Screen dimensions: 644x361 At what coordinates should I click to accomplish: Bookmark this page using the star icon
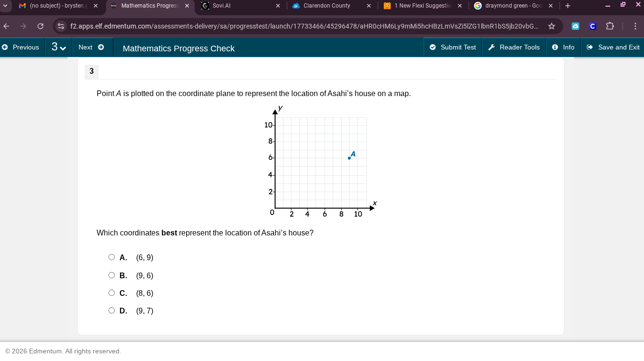(x=552, y=26)
